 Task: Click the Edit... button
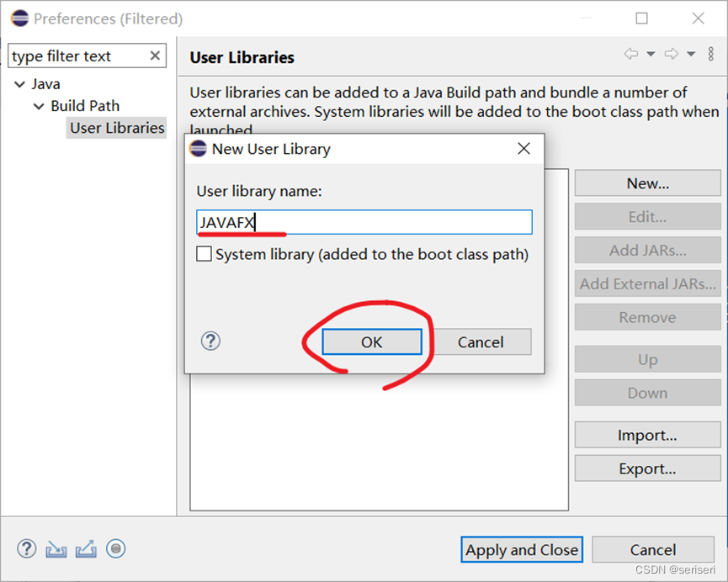click(648, 217)
